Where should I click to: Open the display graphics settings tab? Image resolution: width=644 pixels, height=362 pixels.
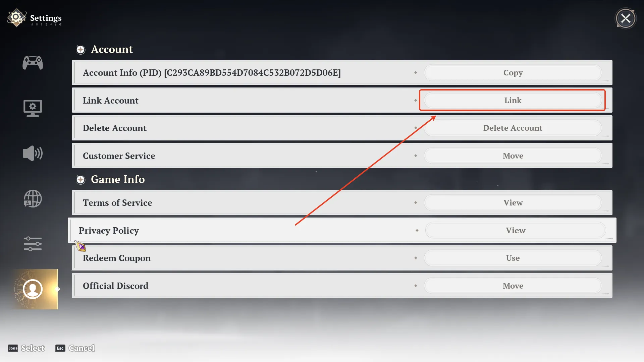pos(33,108)
